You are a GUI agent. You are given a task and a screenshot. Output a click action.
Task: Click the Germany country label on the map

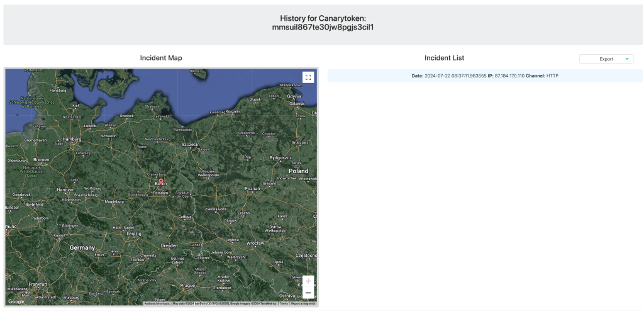point(82,248)
